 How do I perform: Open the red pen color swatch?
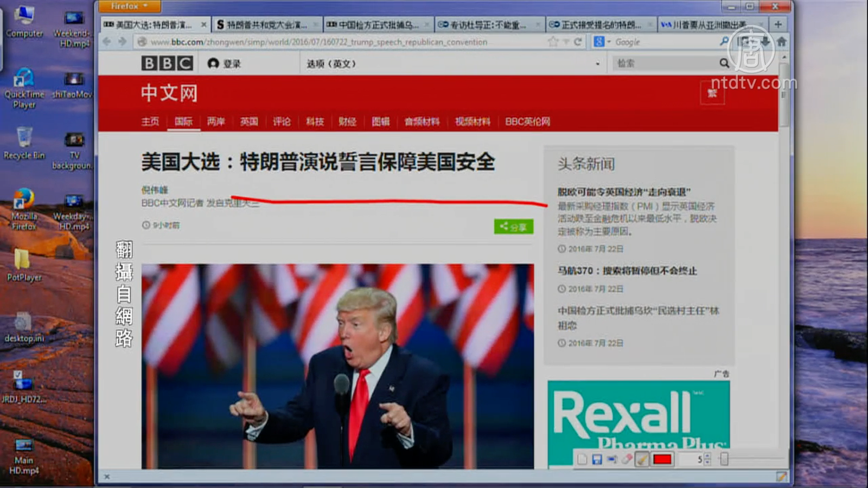(x=662, y=460)
